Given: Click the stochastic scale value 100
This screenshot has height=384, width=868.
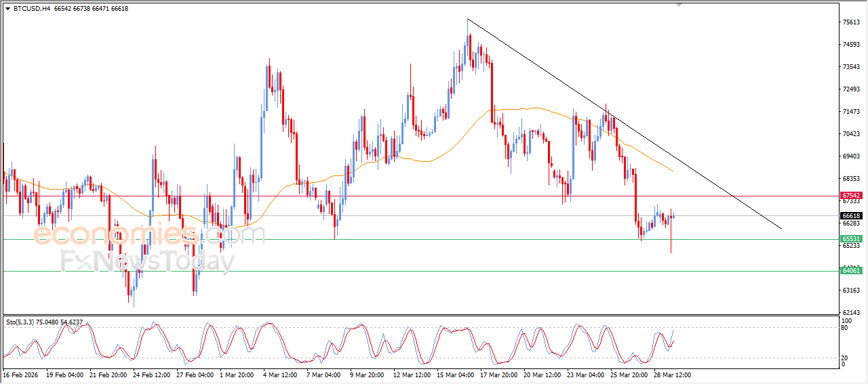Looking at the screenshot, I should tap(847, 320).
